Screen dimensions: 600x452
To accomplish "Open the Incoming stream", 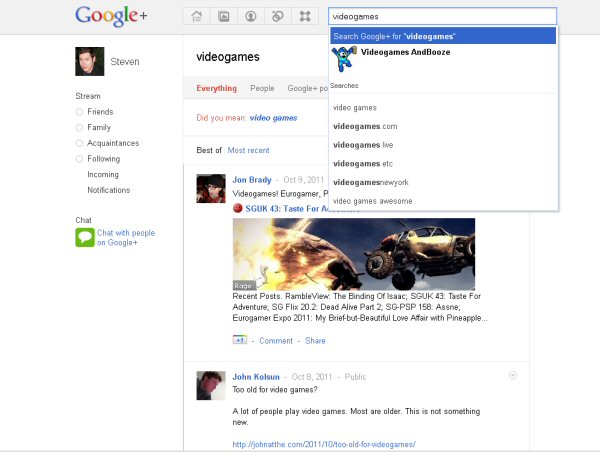I will click(x=103, y=175).
